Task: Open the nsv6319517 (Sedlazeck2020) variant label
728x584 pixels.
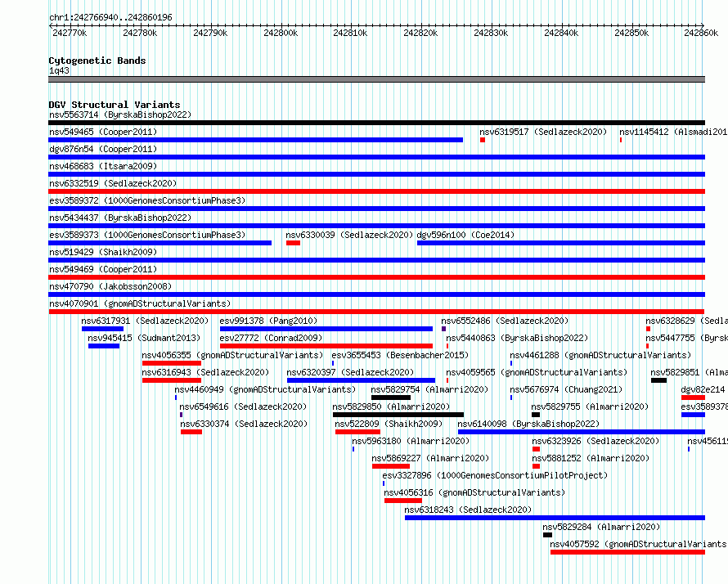Action: tap(543, 132)
